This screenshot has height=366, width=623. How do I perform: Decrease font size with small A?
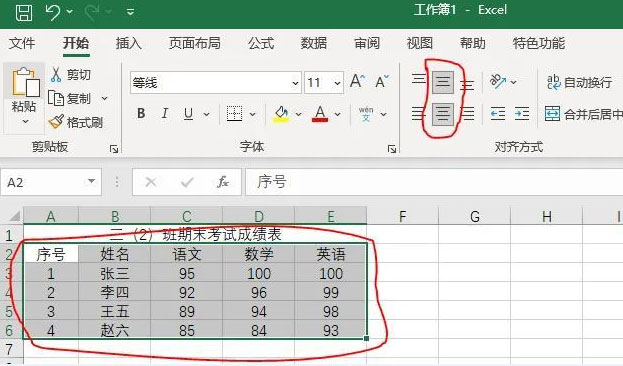(x=382, y=82)
